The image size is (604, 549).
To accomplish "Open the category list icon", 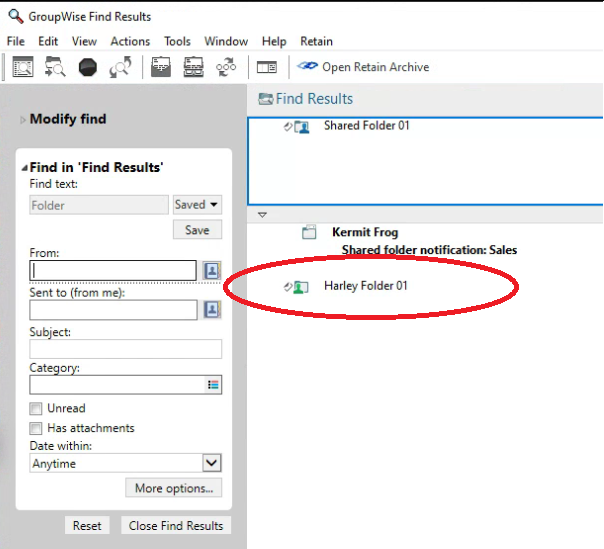I will point(213,384).
